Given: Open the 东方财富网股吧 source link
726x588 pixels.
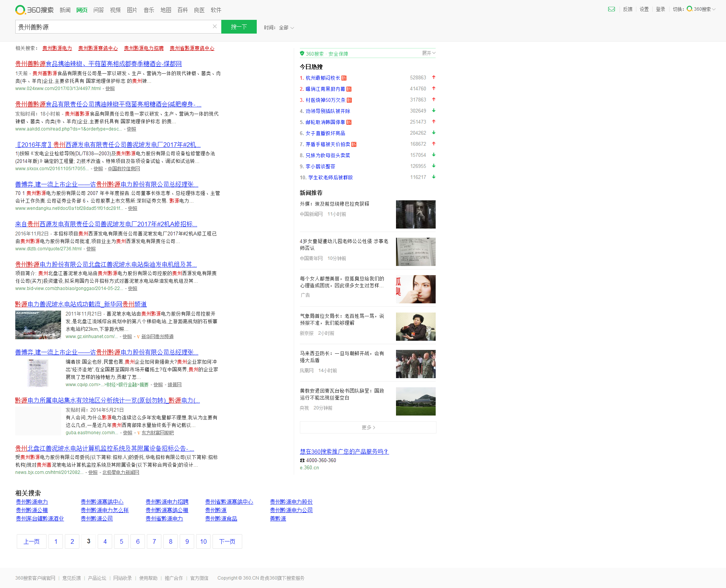Looking at the screenshot, I should (158, 433).
